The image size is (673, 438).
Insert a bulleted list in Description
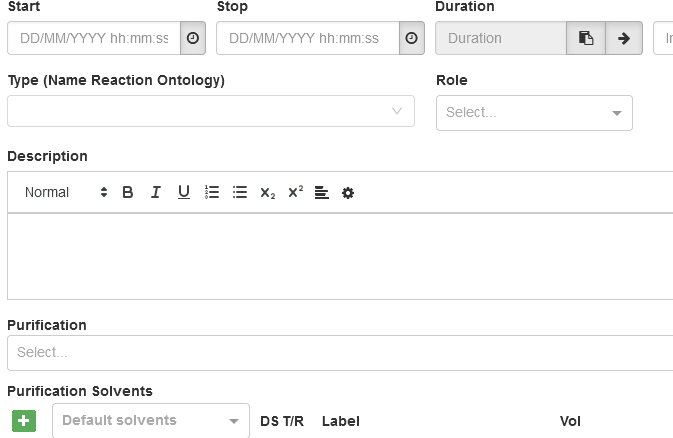point(240,192)
